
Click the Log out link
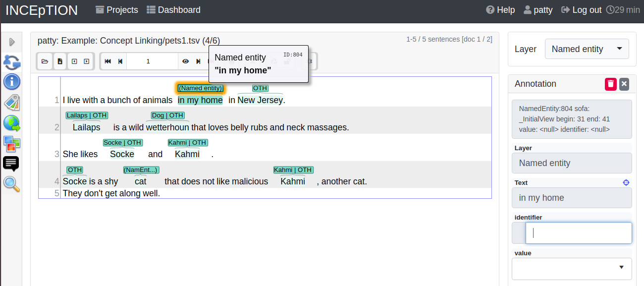pyautogui.click(x=581, y=9)
